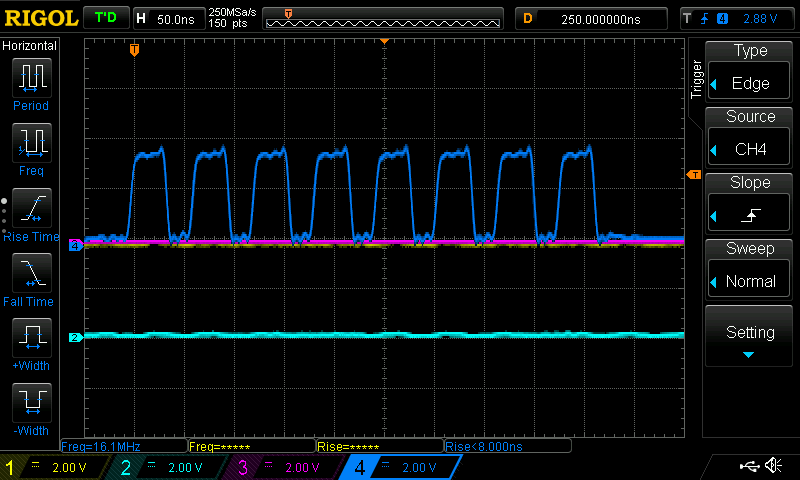Image resolution: width=800 pixels, height=480 pixels.
Task: Select the Period measurement icon
Action: pyautogui.click(x=32, y=78)
